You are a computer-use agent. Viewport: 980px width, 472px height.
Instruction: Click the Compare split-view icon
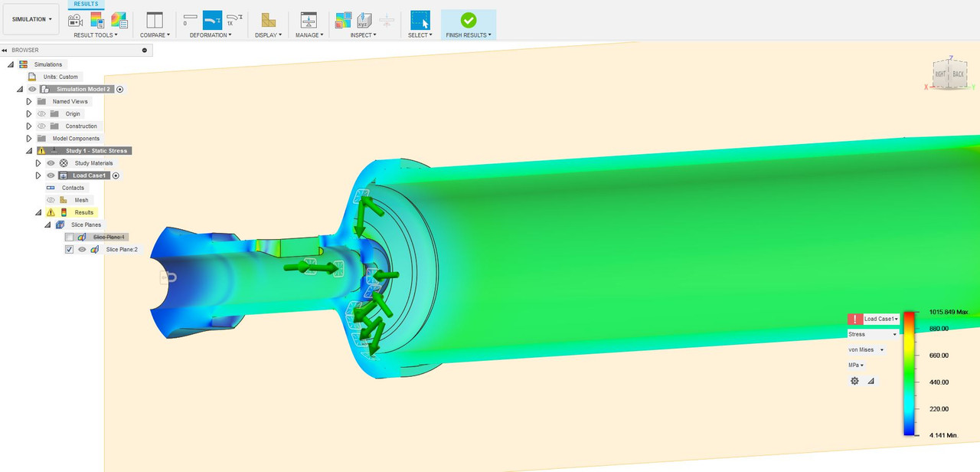[x=155, y=20]
